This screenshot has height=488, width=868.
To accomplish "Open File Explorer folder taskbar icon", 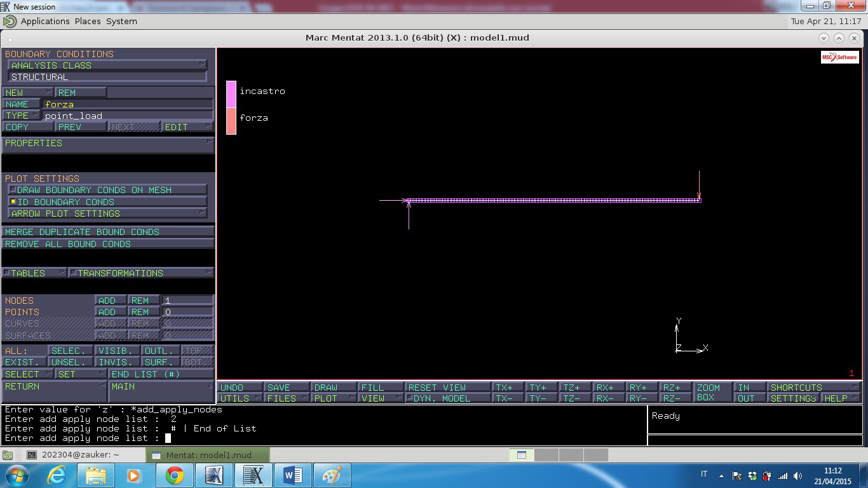I will click(x=95, y=475).
